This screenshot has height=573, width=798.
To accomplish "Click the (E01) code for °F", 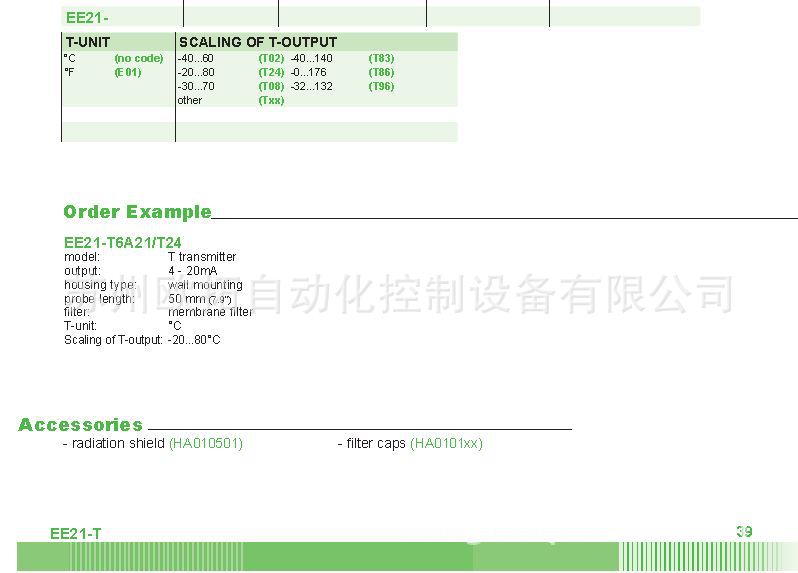I will click(128, 72).
